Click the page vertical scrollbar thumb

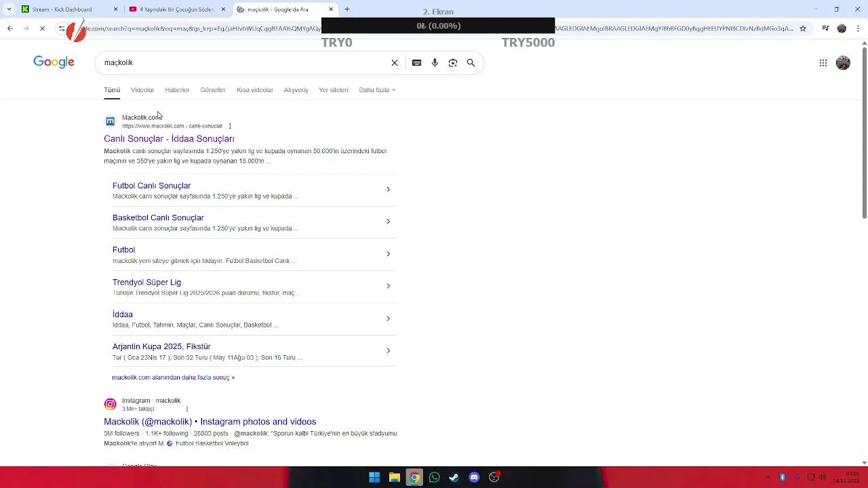click(x=864, y=132)
